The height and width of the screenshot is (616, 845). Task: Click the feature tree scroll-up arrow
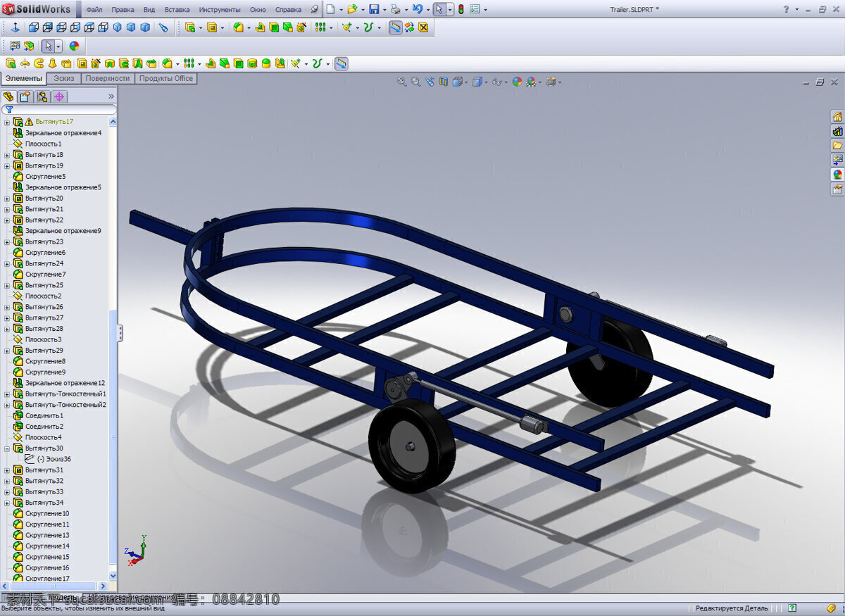point(113,122)
